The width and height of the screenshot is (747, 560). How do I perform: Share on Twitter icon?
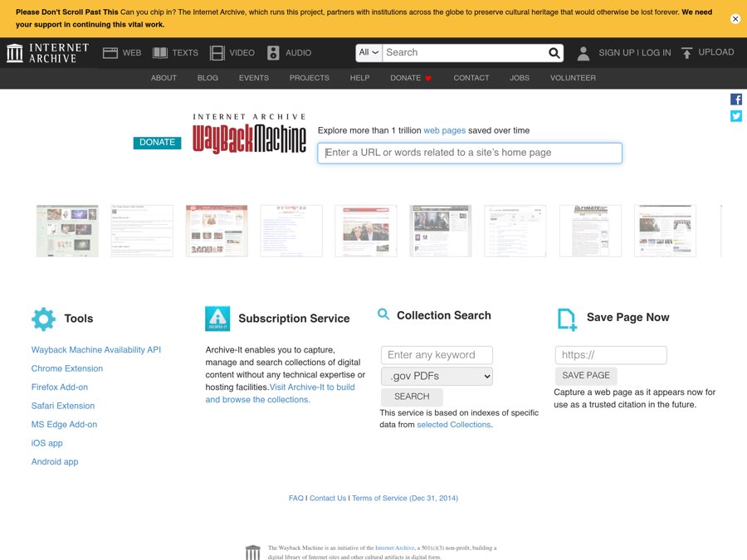736,116
